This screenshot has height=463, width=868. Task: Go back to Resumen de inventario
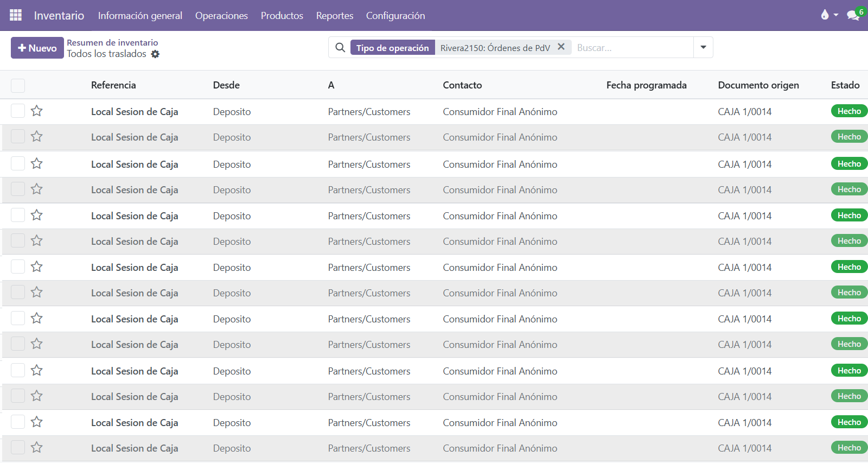(x=112, y=42)
